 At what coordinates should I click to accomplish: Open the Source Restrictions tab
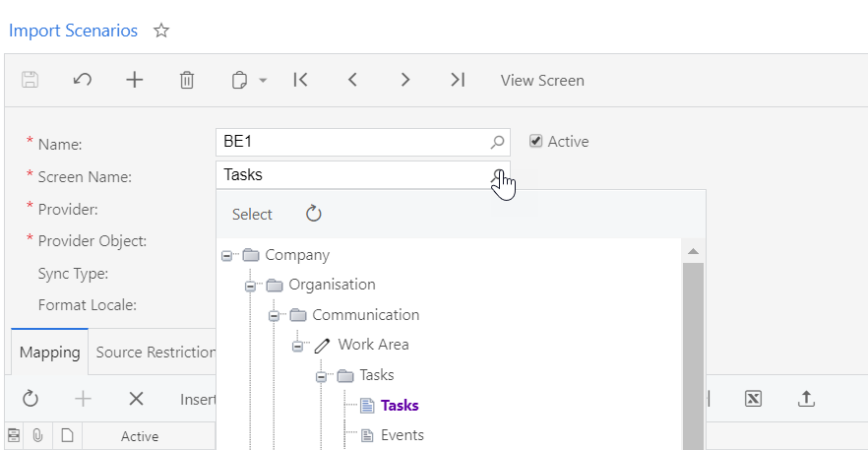click(155, 353)
